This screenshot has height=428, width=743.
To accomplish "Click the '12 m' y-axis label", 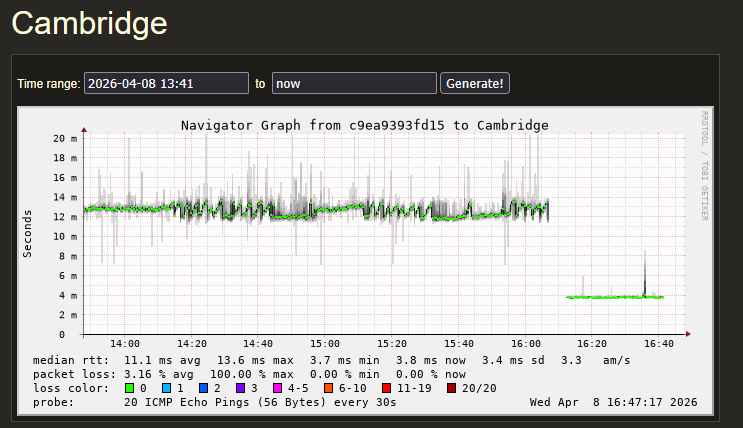I will click(65, 217).
